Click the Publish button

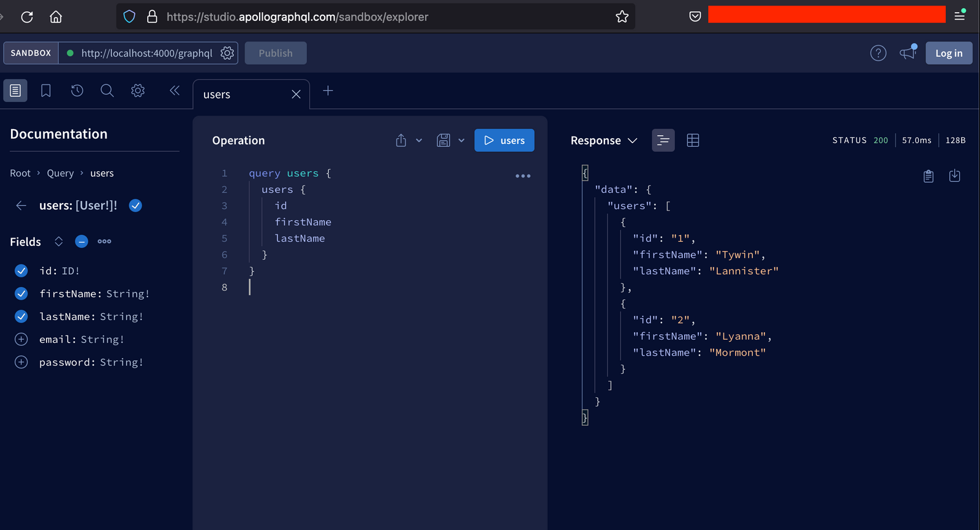click(276, 53)
